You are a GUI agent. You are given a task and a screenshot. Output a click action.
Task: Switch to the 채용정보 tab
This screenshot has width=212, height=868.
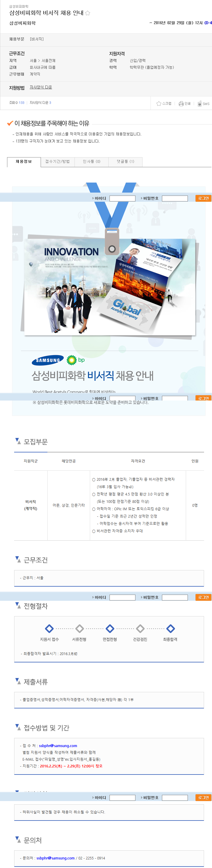coord(24,162)
